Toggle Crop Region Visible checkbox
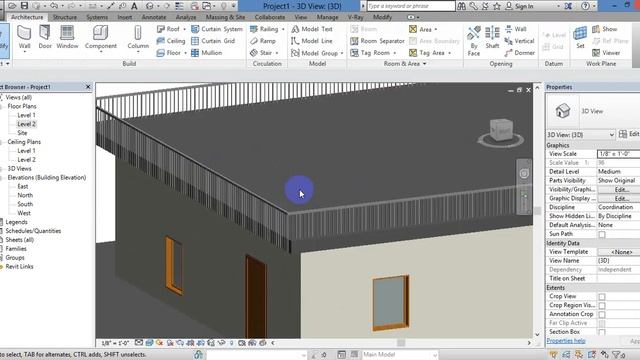The image size is (640, 360). [x=602, y=306]
